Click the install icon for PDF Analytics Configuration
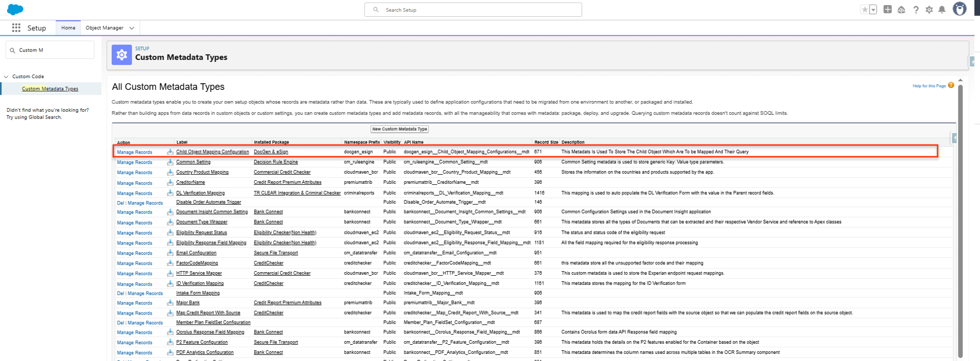 170,352
